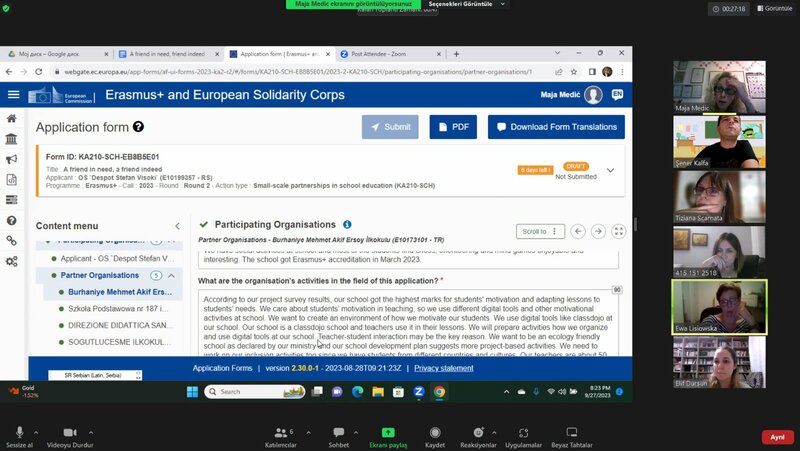Select Tiziana Scarnata video thumbnail
This screenshot has width=800, height=451.
pos(719,196)
